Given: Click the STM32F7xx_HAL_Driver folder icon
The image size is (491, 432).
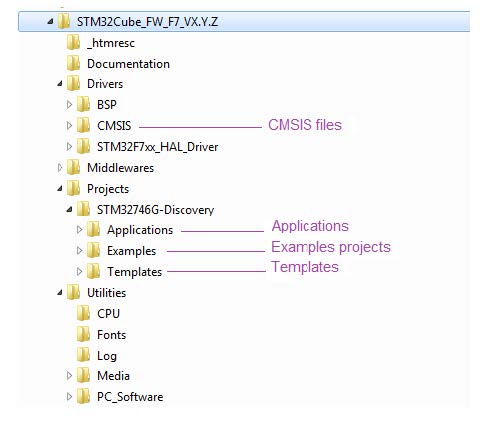Looking at the screenshot, I should pyautogui.click(x=83, y=147).
